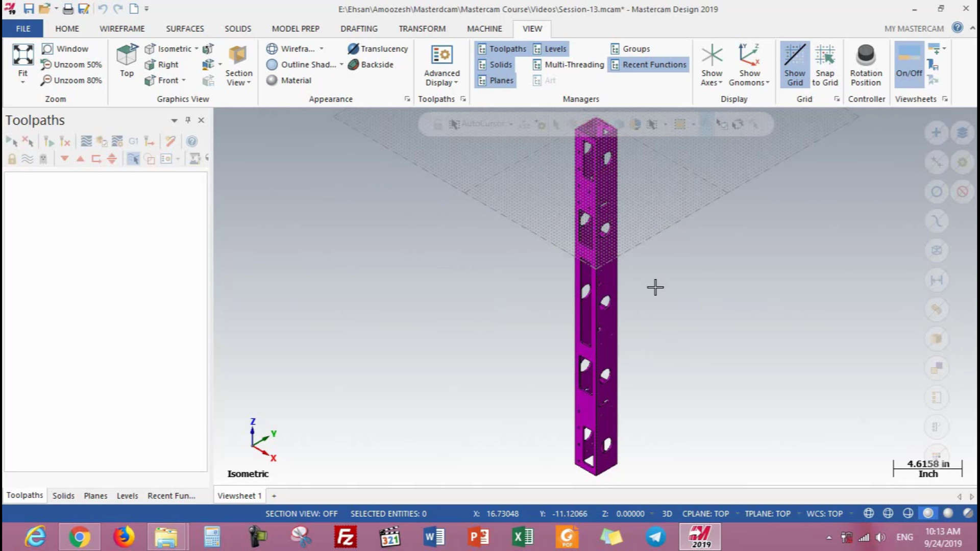The height and width of the screenshot is (551, 980).
Task: Toggle the Multi-Threading manager
Action: (568, 64)
